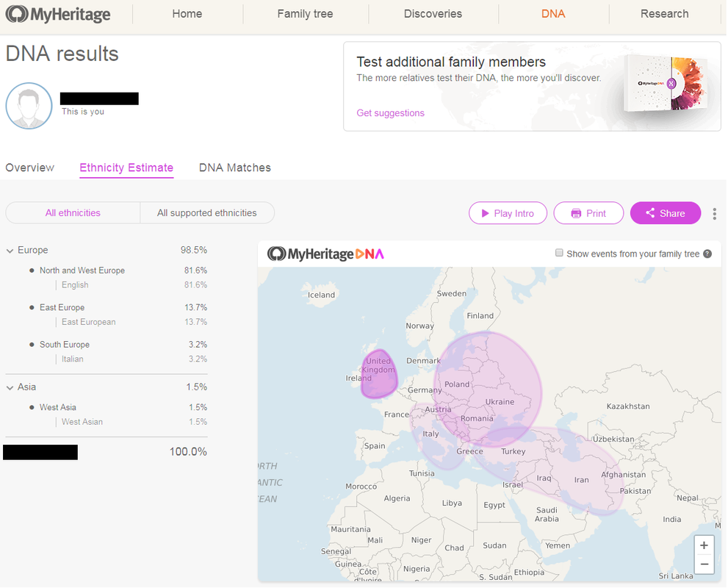The height and width of the screenshot is (588, 728).
Task: Click the Kazakhstan label on map
Action: (x=627, y=406)
